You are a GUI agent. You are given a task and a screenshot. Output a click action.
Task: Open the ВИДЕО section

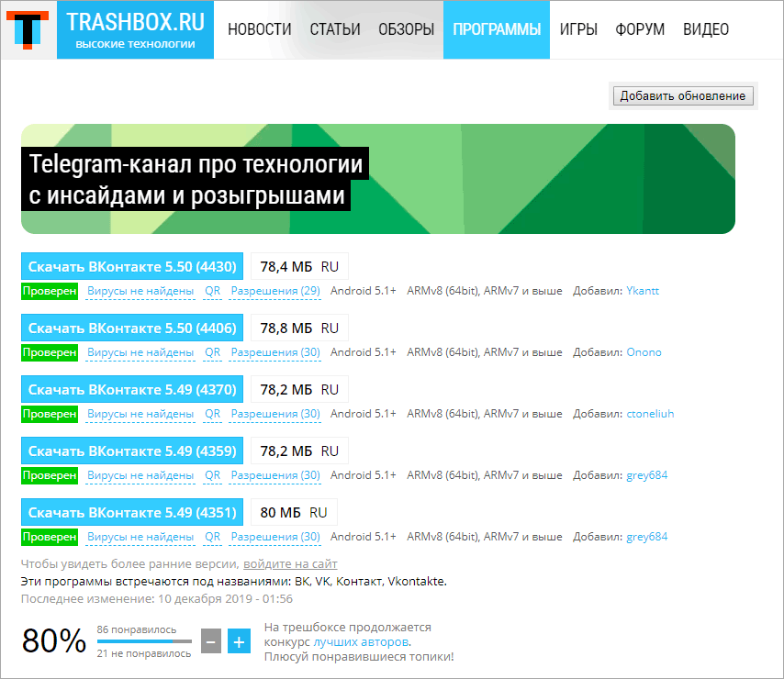(x=705, y=29)
